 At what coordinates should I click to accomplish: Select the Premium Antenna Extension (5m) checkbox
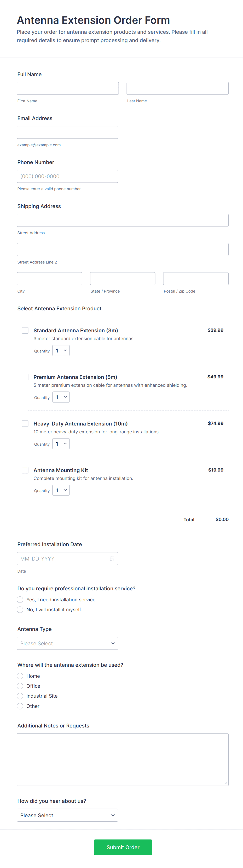point(25,377)
